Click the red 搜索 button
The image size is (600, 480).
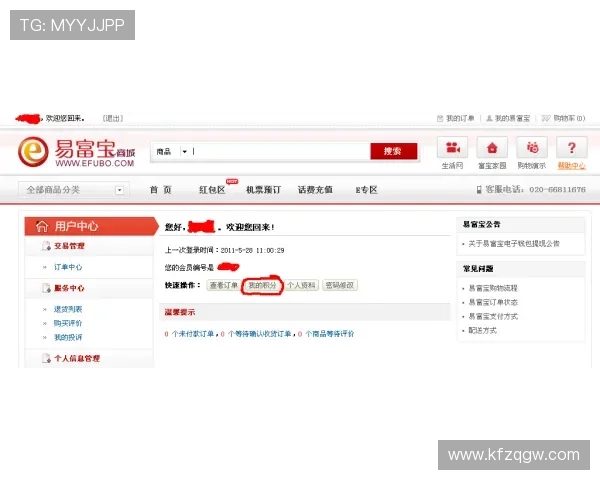click(x=393, y=151)
